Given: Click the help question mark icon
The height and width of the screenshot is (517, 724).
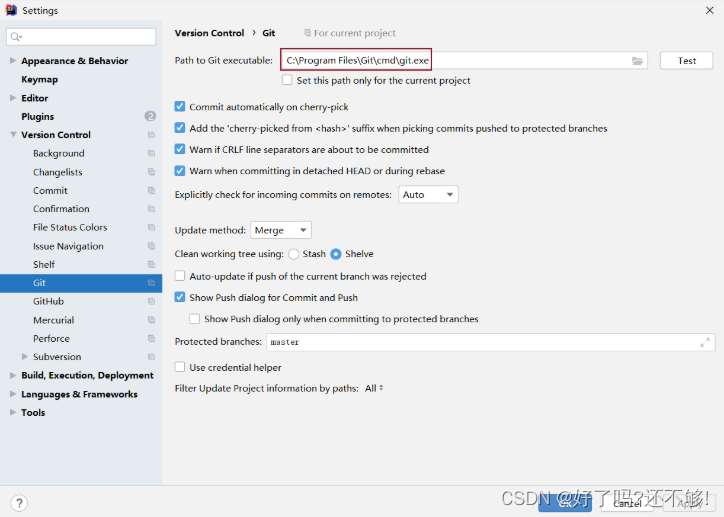Looking at the screenshot, I should click(x=19, y=503).
